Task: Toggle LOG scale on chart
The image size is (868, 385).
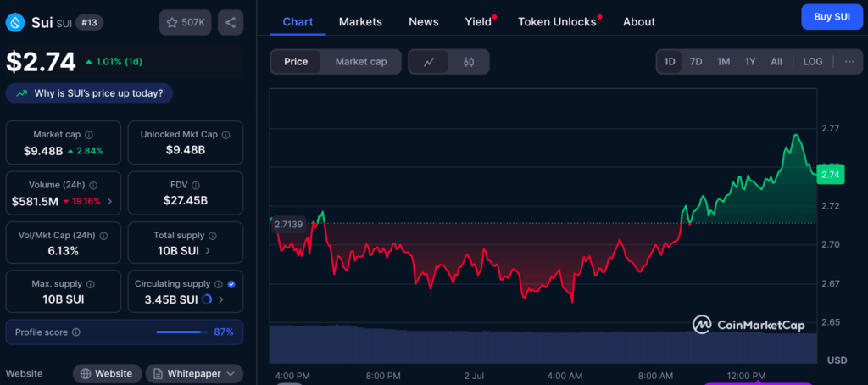Action: pyautogui.click(x=813, y=62)
